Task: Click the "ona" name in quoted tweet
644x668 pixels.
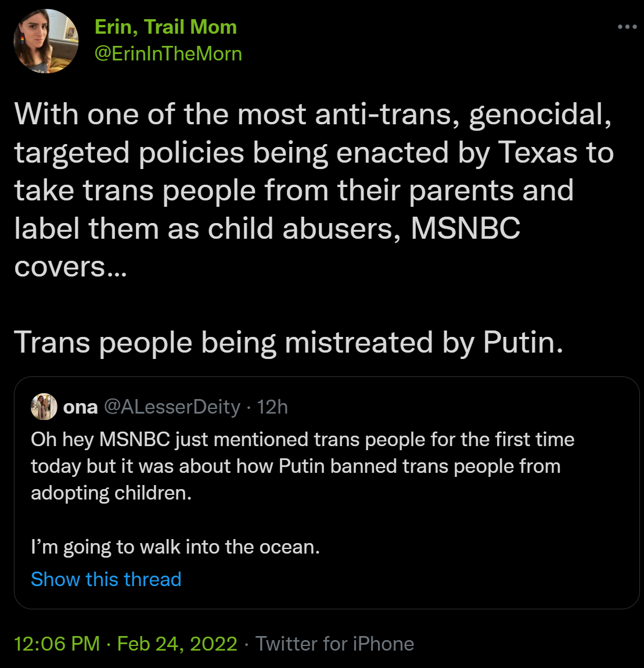Action: (80, 407)
